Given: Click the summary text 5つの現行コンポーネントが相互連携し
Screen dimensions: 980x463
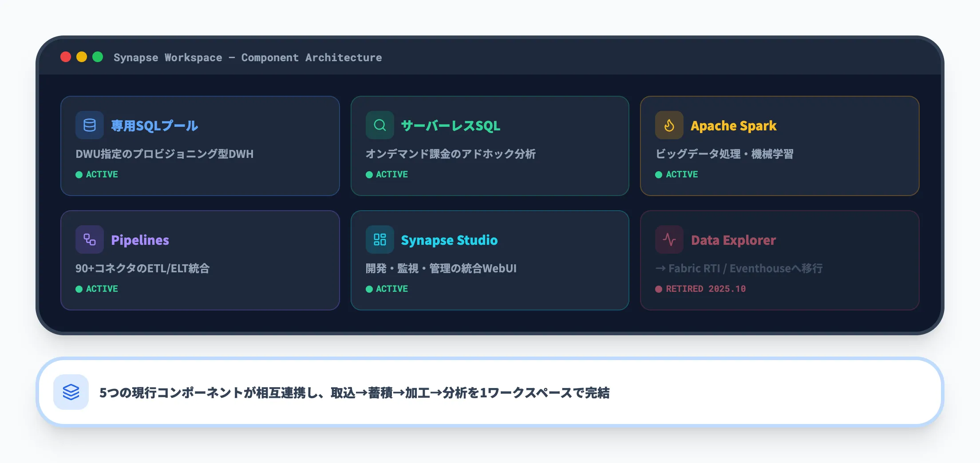Looking at the screenshot, I should pos(209,393).
